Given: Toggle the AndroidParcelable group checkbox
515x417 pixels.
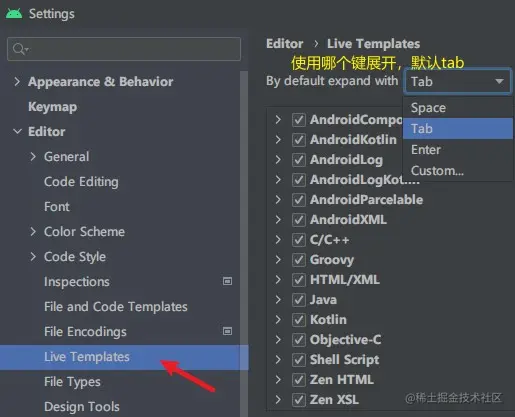Looking at the screenshot, I should coord(299,200).
